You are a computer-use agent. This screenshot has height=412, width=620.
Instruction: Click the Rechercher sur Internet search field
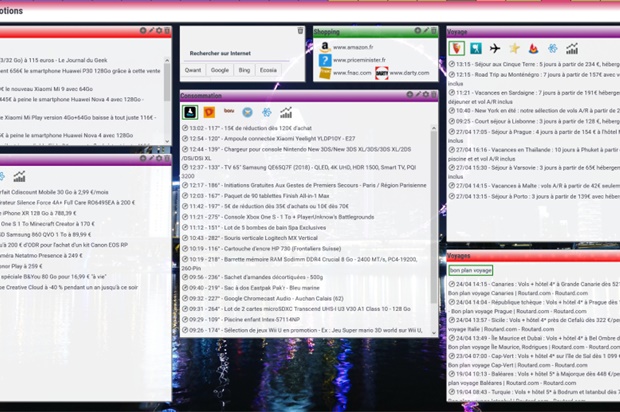238,53
